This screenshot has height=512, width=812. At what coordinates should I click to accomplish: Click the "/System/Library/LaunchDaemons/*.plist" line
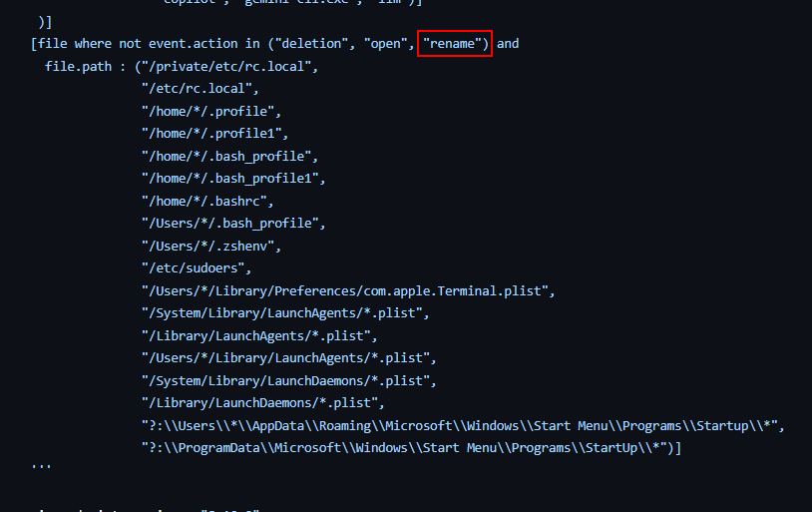click(288, 381)
